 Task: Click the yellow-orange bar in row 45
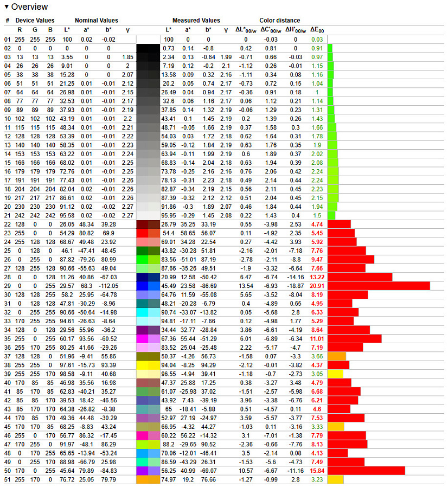tap(336, 427)
